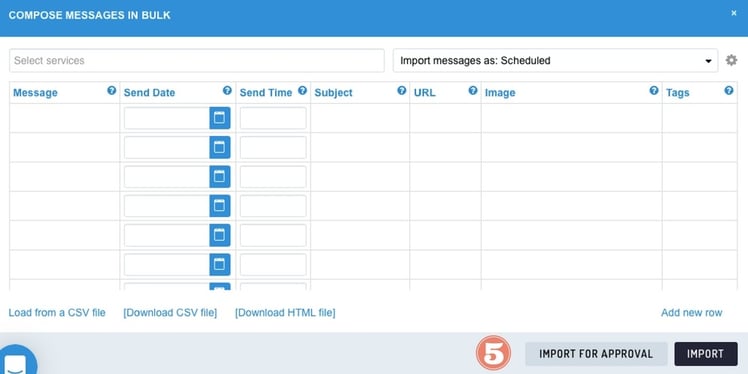Show help for the Subject column
Screen dimensions: 748x374
402,91
